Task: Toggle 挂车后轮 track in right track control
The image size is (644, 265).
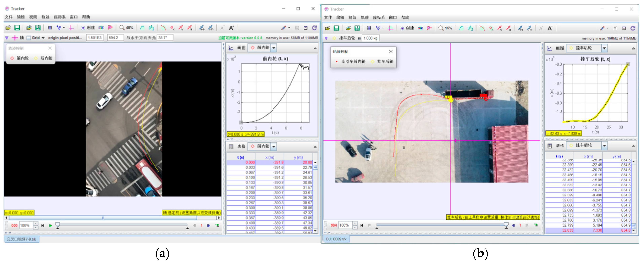Action: coord(382,62)
